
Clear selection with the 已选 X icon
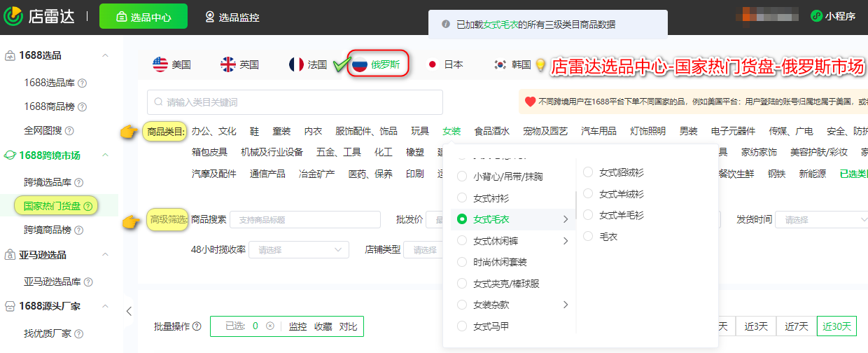(x=270, y=326)
